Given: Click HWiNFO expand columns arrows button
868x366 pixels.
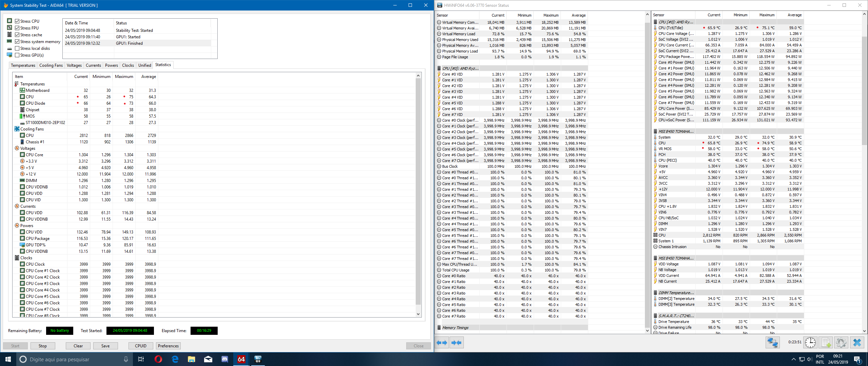Looking at the screenshot, I should 441,343.
